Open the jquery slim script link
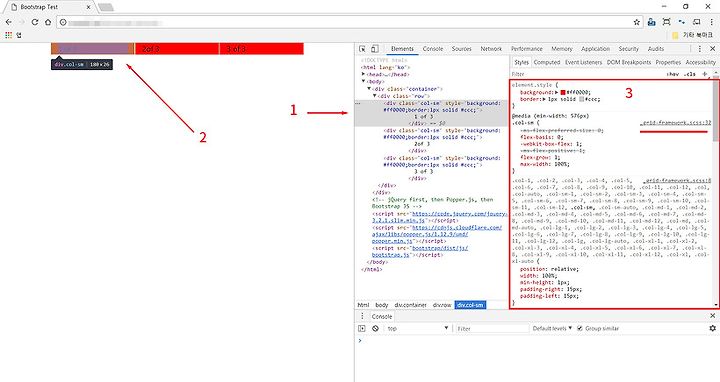This screenshot has height=382, width=720. [440, 217]
